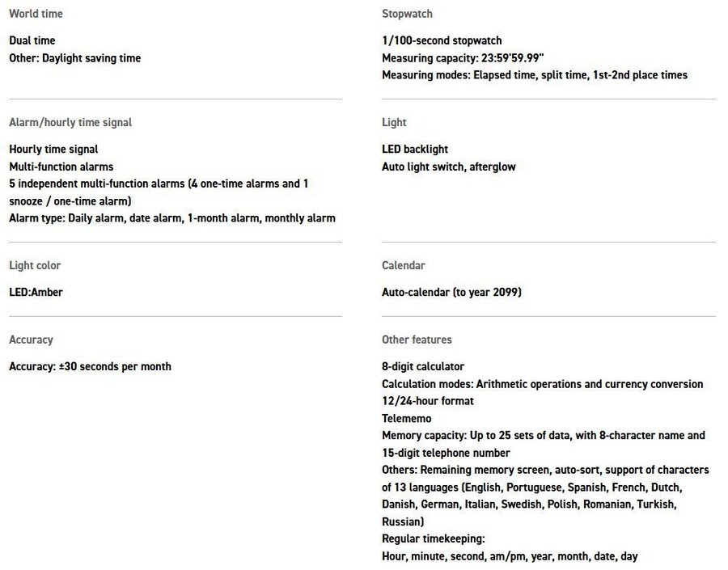728x570 pixels.
Task: Click the Stopwatch section heading
Action: [407, 14]
